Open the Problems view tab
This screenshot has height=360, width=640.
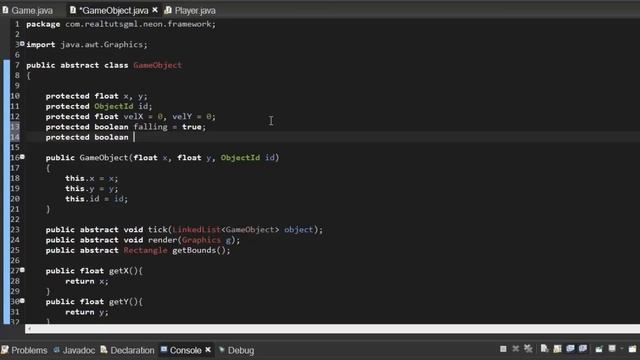(x=24, y=350)
